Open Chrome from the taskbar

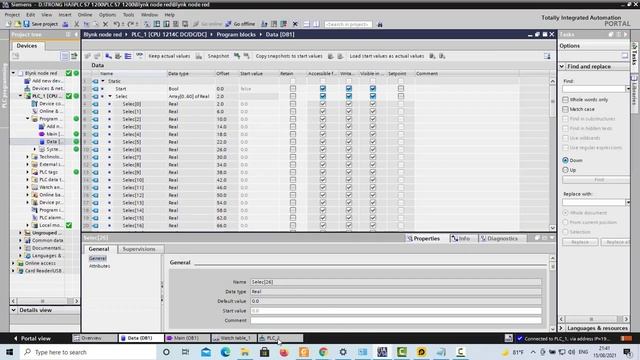(323, 352)
